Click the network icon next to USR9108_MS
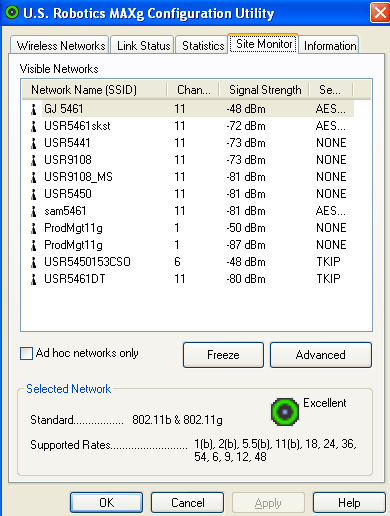This screenshot has height=516, width=390. [33, 177]
